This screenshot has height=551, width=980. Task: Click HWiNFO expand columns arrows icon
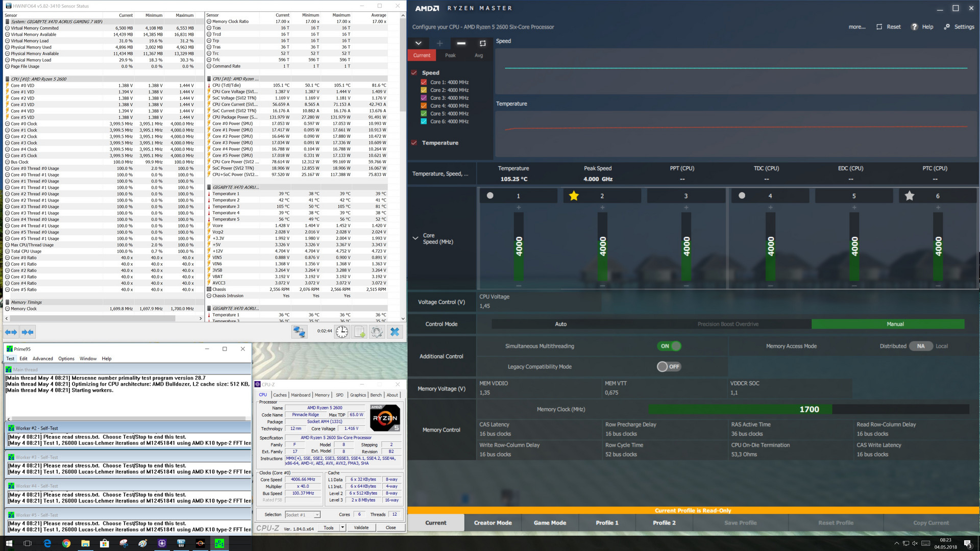coord(11,332)
